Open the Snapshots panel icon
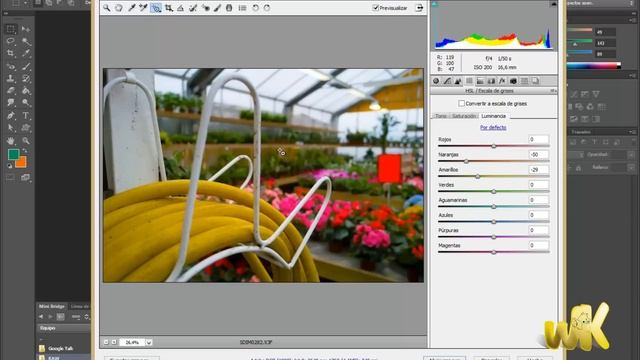This screenshot has height=360, width=640. pyautogui.click(x=535, y=81)
